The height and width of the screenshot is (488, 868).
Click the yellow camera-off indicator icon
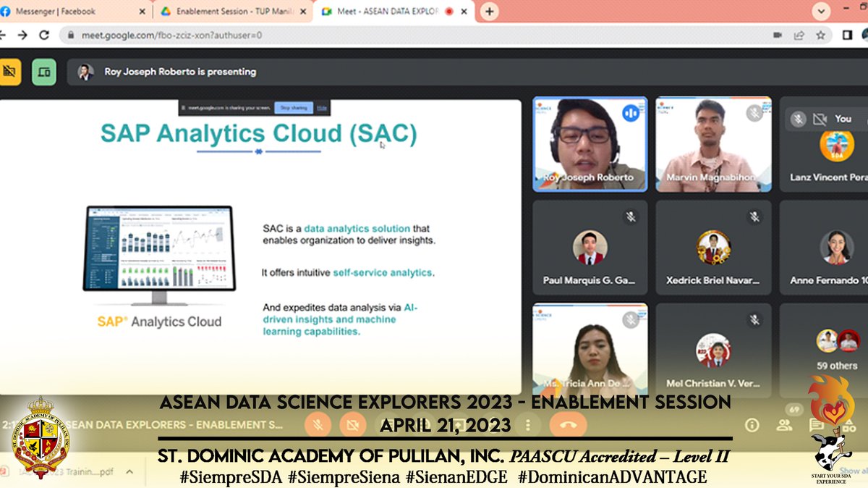pyautogui.click(x=9, y=72)
